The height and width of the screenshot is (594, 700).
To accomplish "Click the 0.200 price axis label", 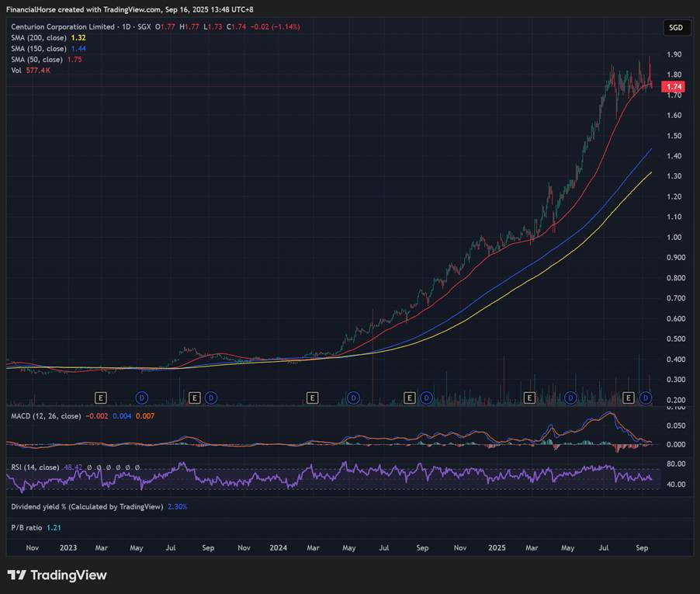I will pos(676,400).
